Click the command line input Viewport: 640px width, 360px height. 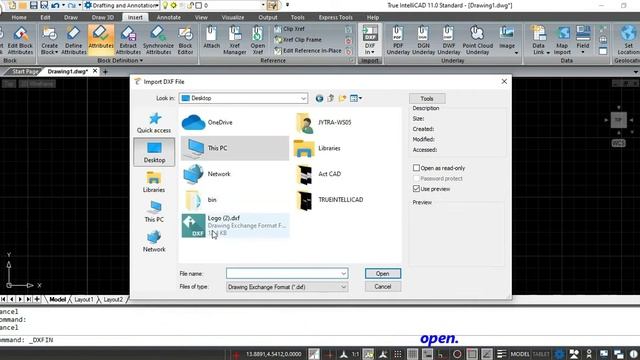pos(320,340)
